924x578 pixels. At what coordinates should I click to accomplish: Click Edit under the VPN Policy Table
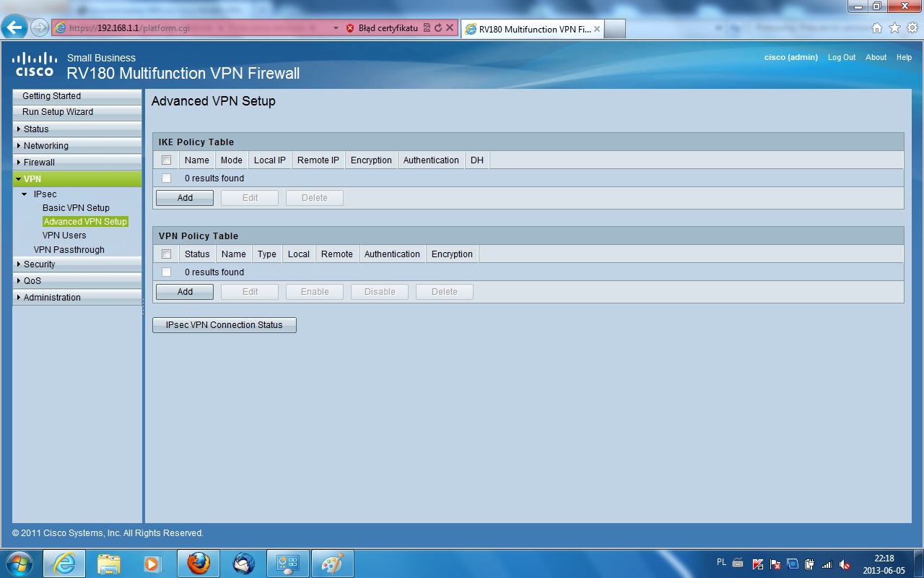[250, 292]
